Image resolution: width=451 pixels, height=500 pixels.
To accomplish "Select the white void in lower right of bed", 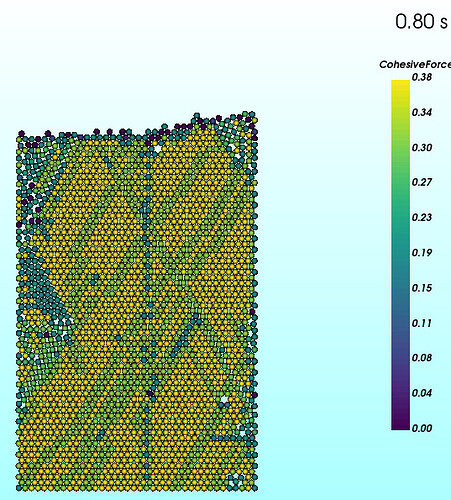I will click(x=224, y=399).
